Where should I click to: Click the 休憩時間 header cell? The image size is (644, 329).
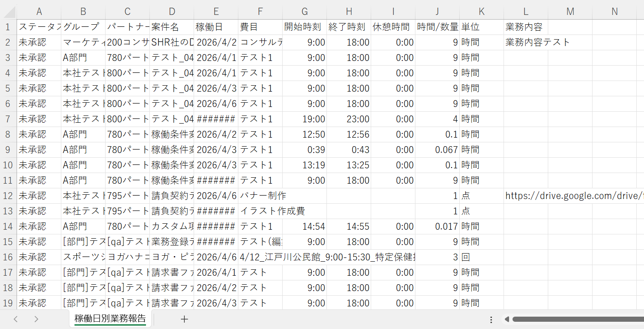[x=393, y=27]
